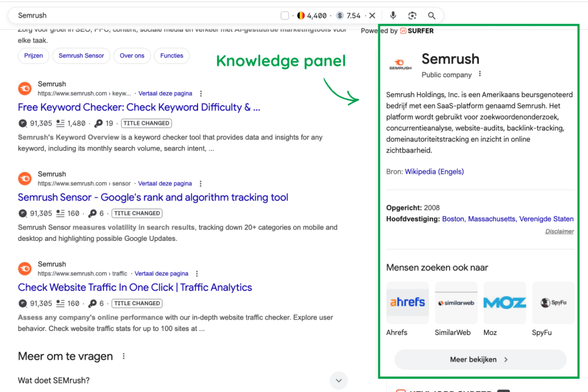The height and width of the screenshot is (392, 588).
Task: Click the Semrush logo in knowledge panel
Action: coord(400,64)
